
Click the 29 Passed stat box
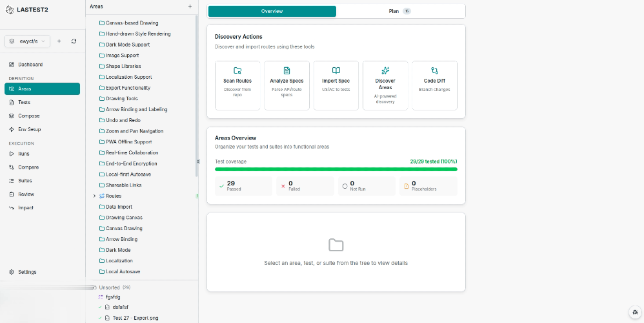click(x=243, y=186)
